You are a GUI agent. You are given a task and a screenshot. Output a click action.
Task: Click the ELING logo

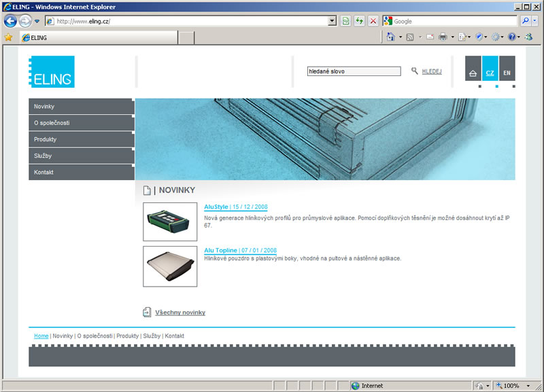pyautogui.click(x=52, y=72)
